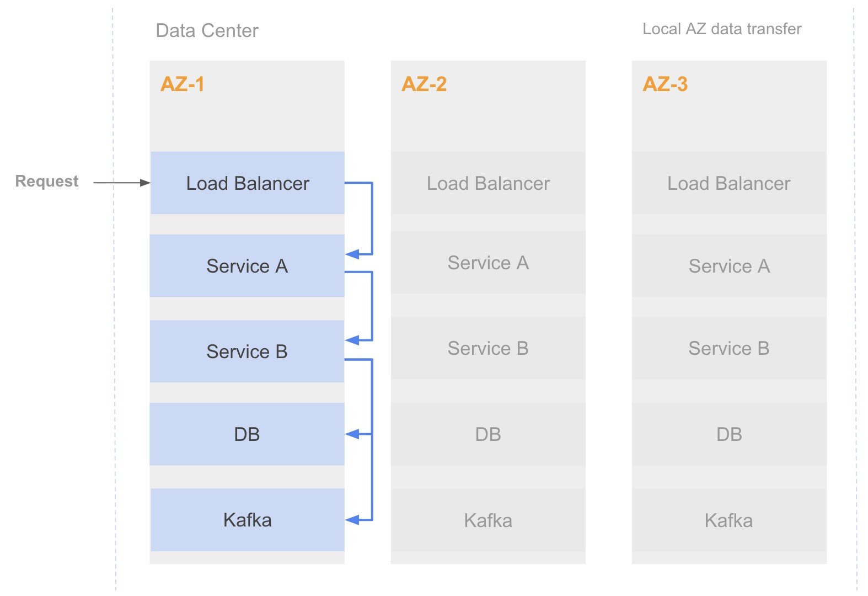868x596 pixels.
Task: Click the DB box in AZ-2
Action: pyautogui.click(x=488, y=434)
